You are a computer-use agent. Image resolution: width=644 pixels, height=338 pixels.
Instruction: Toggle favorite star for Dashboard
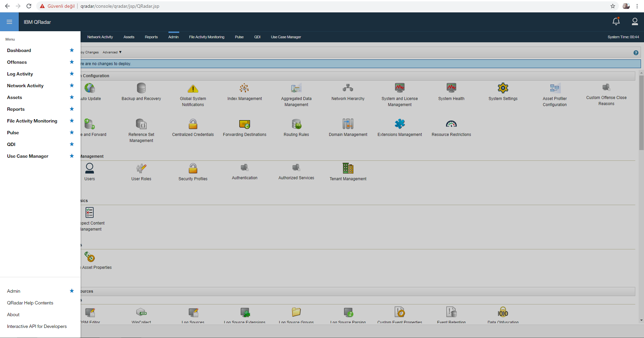click(x=71, y=50)
